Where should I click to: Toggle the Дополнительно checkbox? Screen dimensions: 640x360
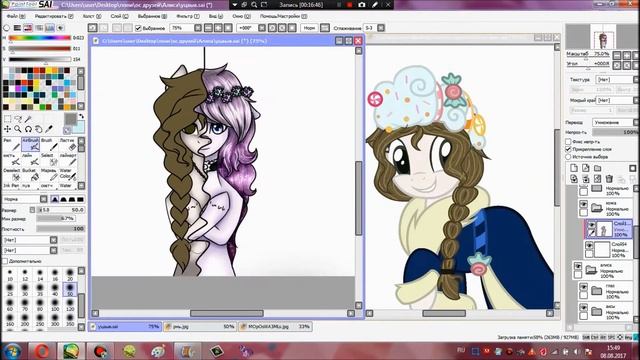pos(5,261)
